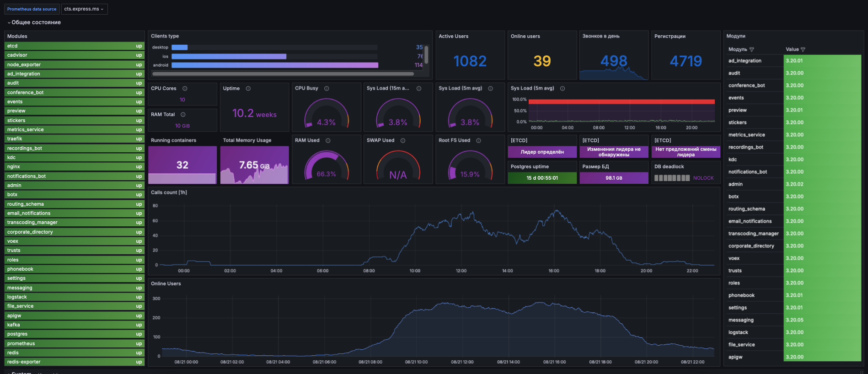Click the kafka row in Modules list
Image resolution: width=868 pixels, height=374 pixels.
[75, 325]
